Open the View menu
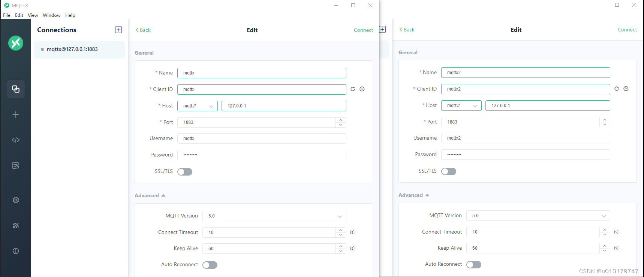The image size is (644, 277). pyautogui.click(x=33, y=15)
